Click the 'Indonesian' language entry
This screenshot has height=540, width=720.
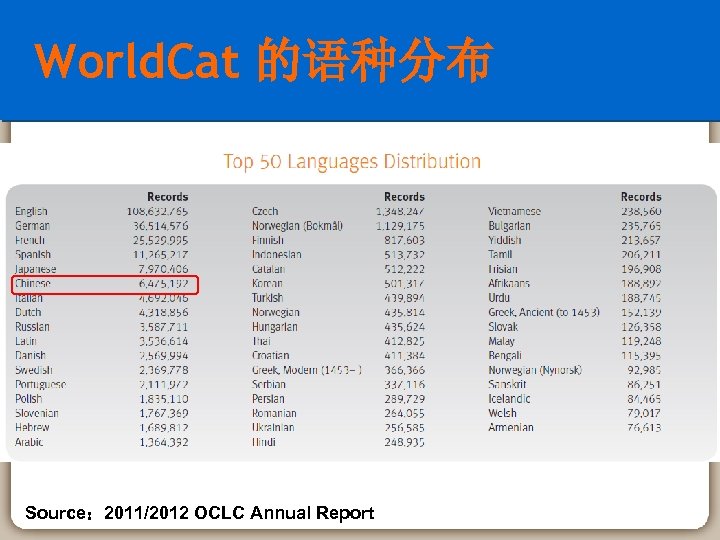[x=276, y=255]
